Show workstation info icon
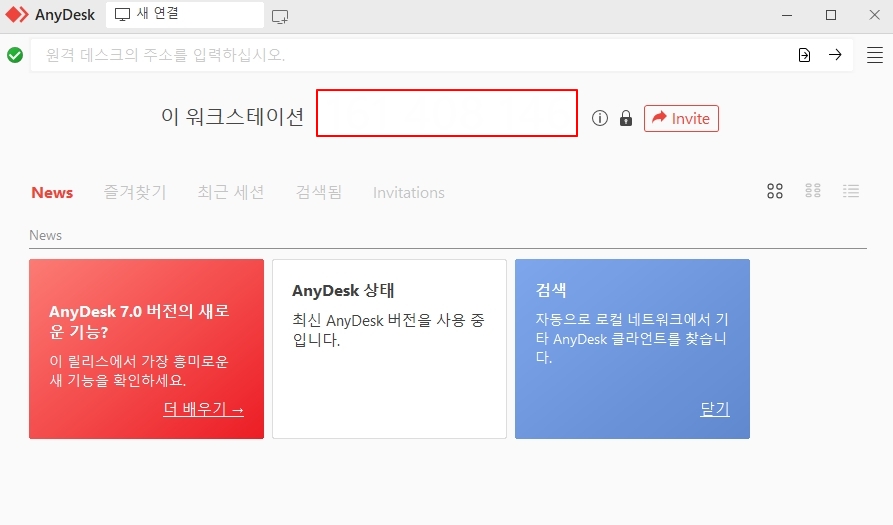The width and height of the screenshot is (893, 525). coord(600,118)
